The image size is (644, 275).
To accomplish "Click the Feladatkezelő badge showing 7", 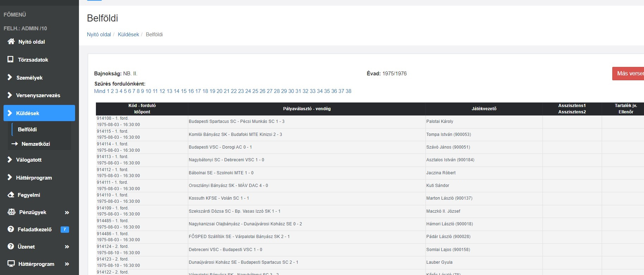I will point(65,229).
